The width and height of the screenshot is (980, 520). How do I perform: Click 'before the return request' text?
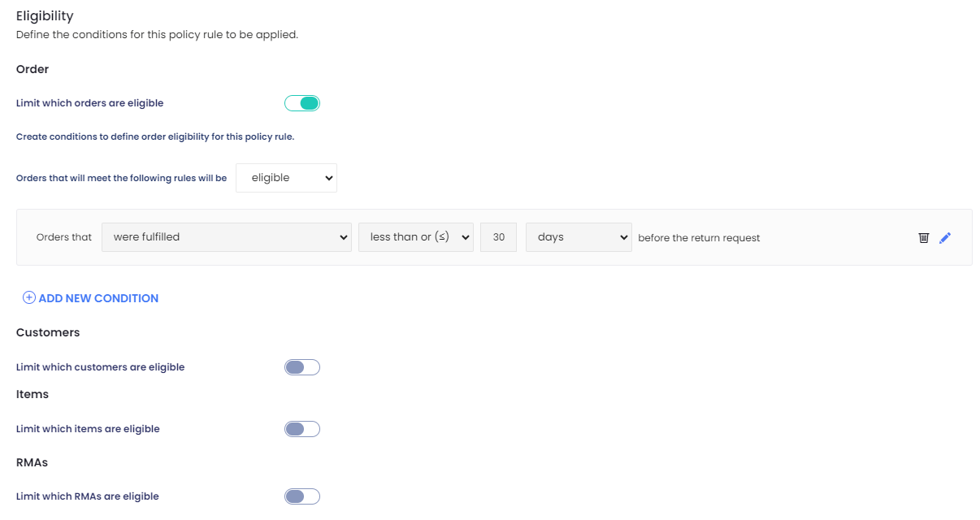pos(699,238)
